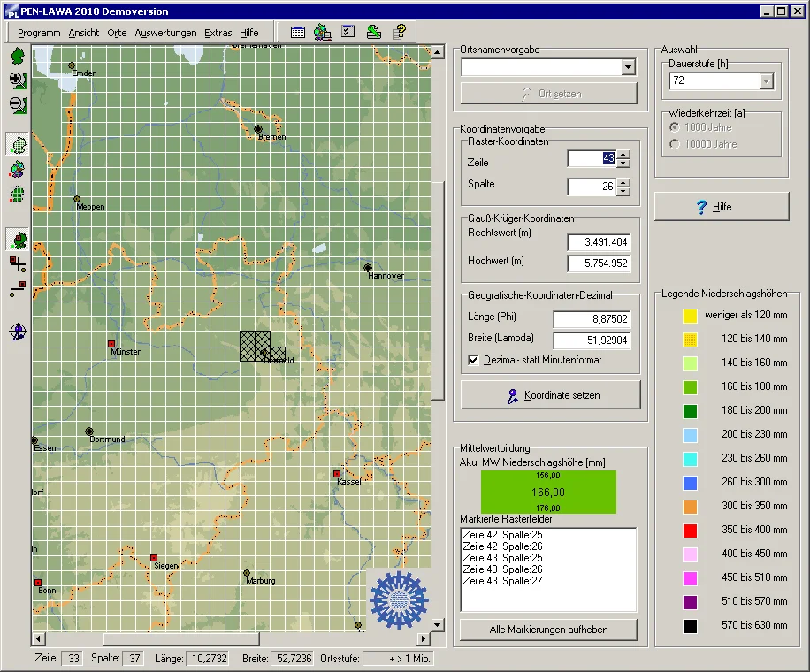Increase place level with plus marker icon
This screenshot has width=810, height=672.
[18, 264]
